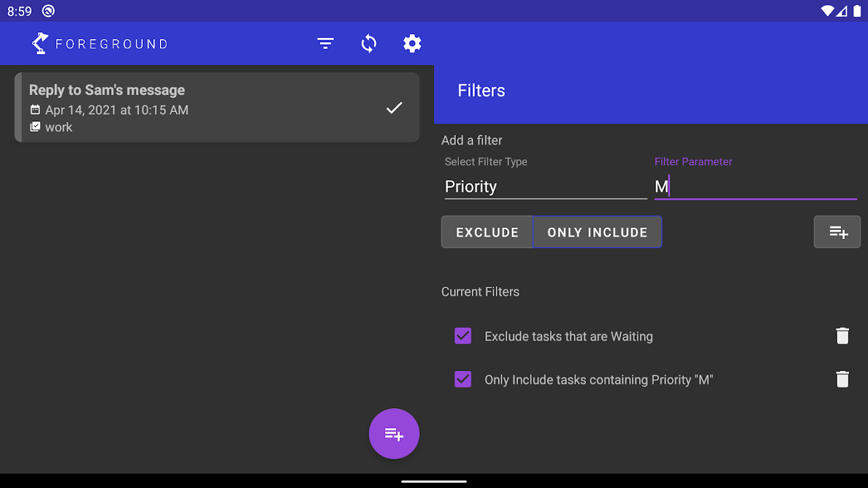Uncheck the Only Include Priority "M" checkbox
Image resolution: width=868 pixels, height=488 pixels.
pos(463,379)
